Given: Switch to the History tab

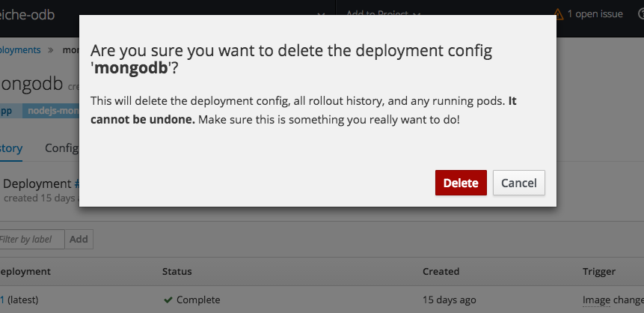Looking at the screenshot, I should (x=10, y=148).
